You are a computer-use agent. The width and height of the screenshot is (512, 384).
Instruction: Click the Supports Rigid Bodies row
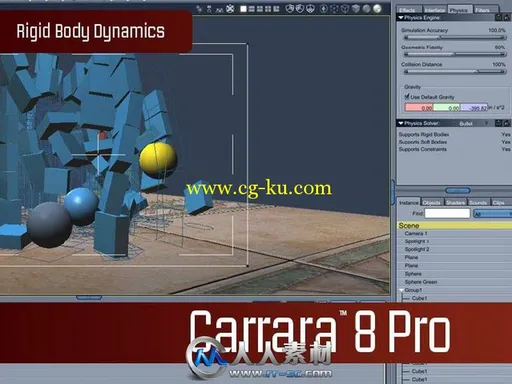[x=455, y=134]
